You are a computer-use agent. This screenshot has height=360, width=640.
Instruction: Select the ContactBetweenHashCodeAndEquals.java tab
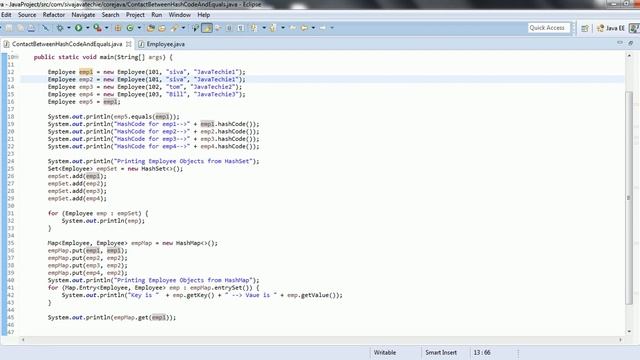click(67, 44)
